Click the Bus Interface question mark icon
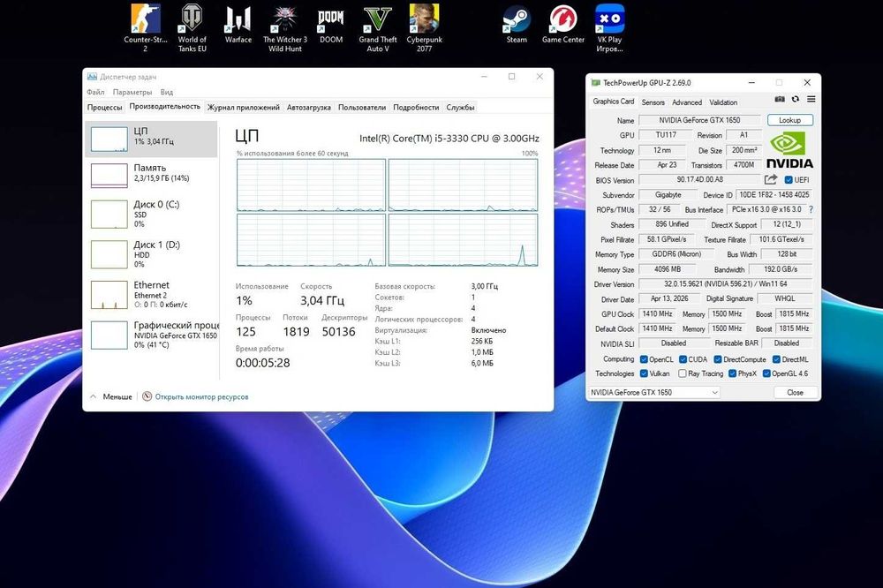 (811, 209)
